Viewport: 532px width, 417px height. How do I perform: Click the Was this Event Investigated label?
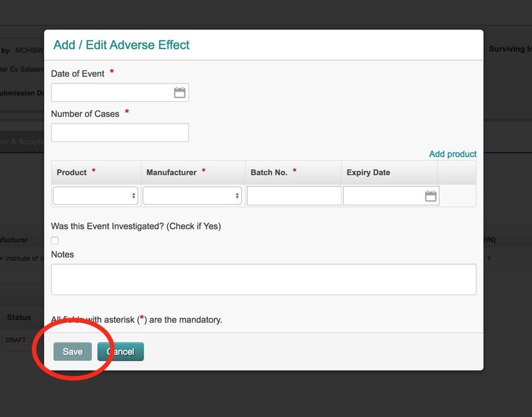click(x=136, y=226)
